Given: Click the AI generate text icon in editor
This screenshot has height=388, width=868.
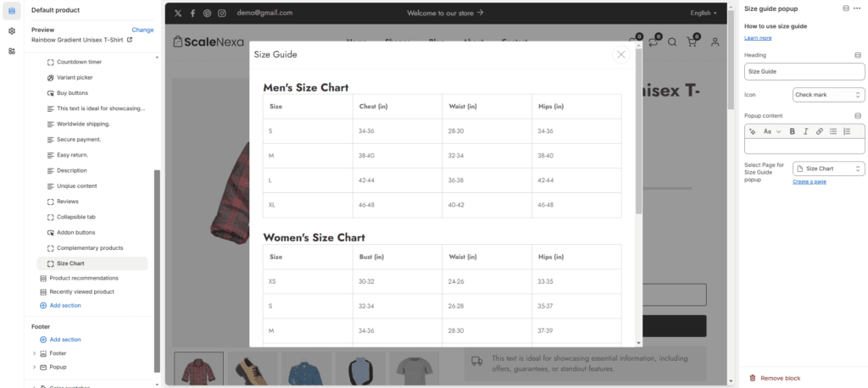Looking at the screenshot, I should point(753,131).
